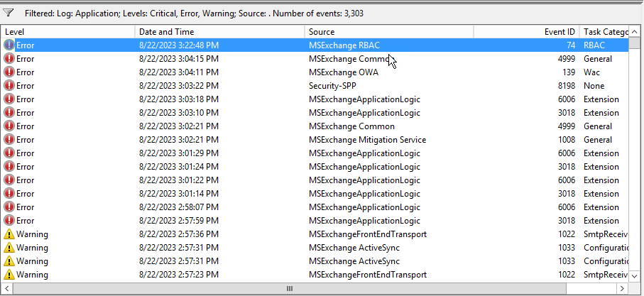Click error icon of Mitigation Service row
Screen dimensions: 644x296
[x=9, y=140]
